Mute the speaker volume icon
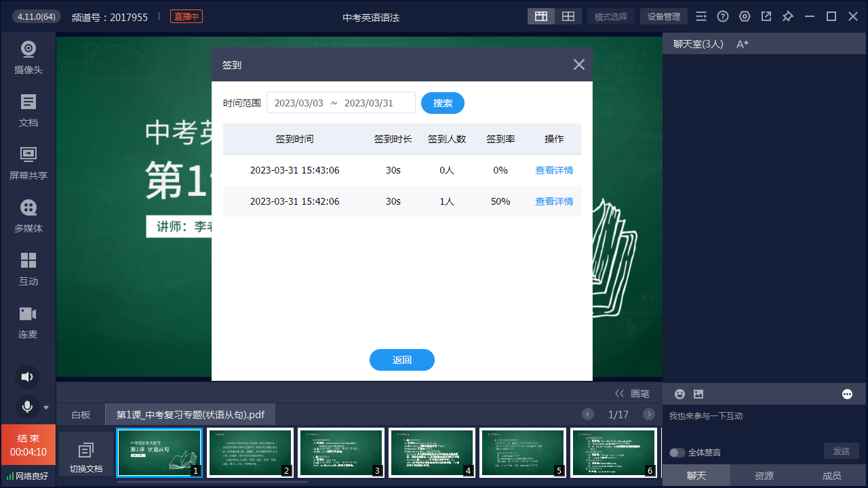This screenshot has width=868, height=488. click(27, 377)
